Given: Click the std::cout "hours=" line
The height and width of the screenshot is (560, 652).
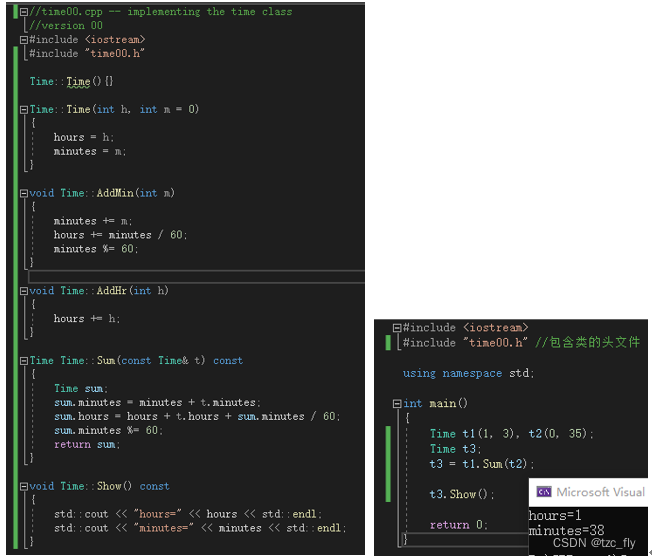Looking at the screenshot, I should click(188, 514).
